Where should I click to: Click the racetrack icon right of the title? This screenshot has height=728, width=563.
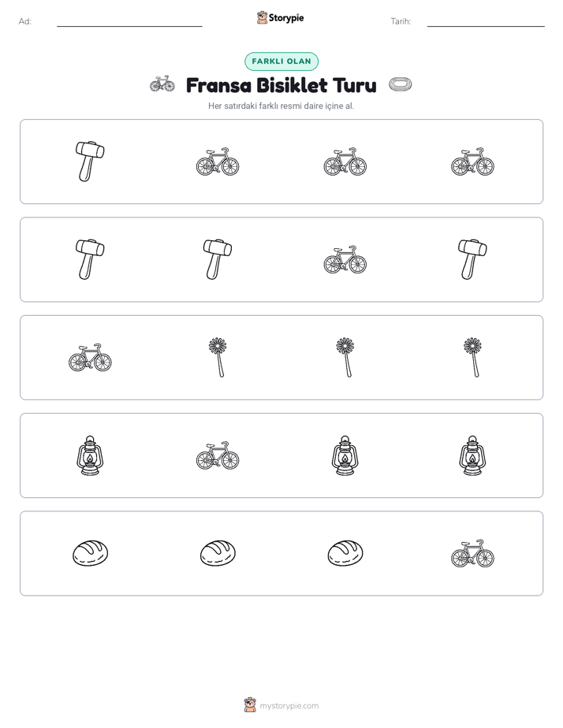point(400,84)
